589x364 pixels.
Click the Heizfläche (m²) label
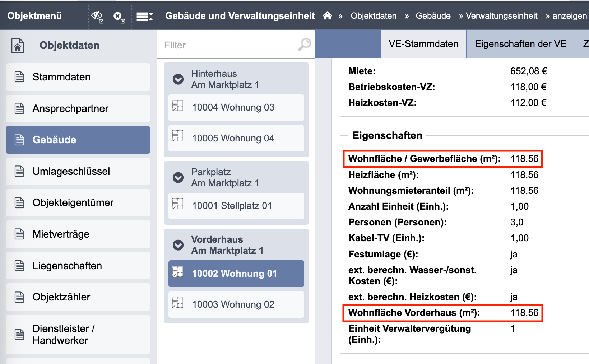pyautogui.click(x=384, y=175)
